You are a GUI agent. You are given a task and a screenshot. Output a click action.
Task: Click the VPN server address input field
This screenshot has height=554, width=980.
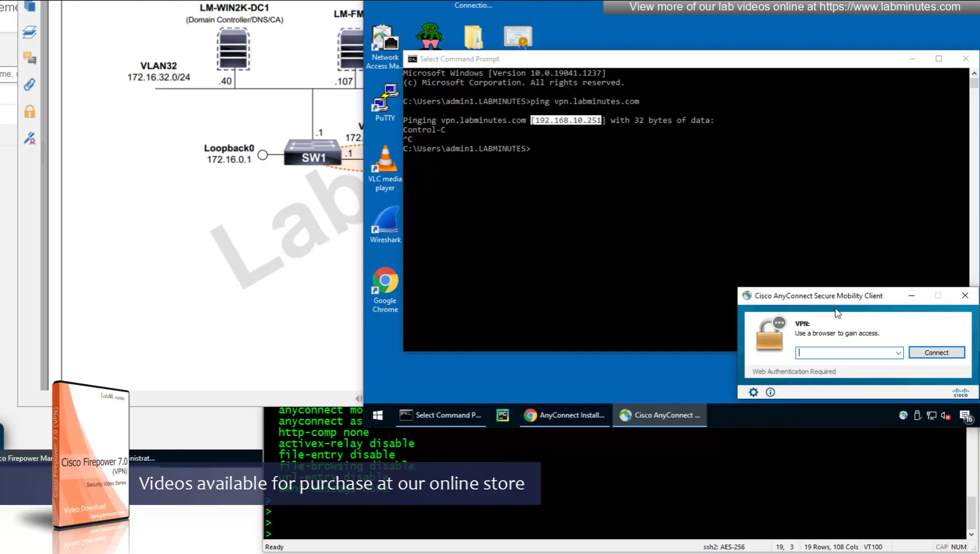pyautogui.click(x=844, y=353)
